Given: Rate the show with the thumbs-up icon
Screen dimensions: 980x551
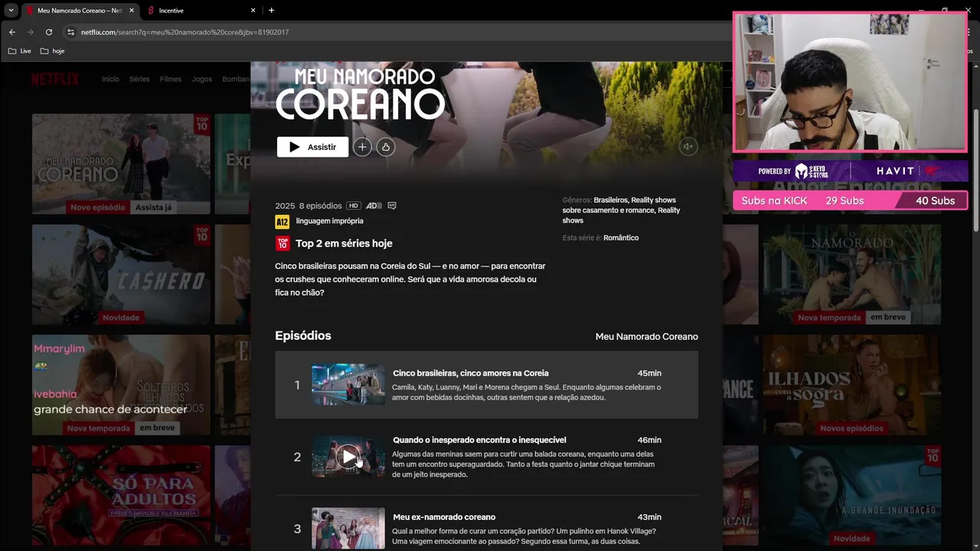Looking at the screenshot, I should coord(386,147).
